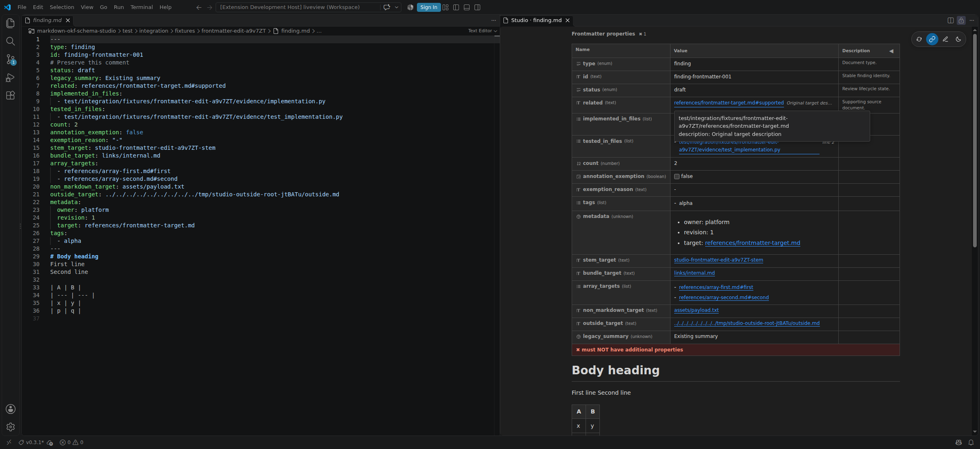The width and height of the screenshot is (980, 449).
Task: Click the pencil edit icon in Studio toolbar
Action: coord(945,39)
